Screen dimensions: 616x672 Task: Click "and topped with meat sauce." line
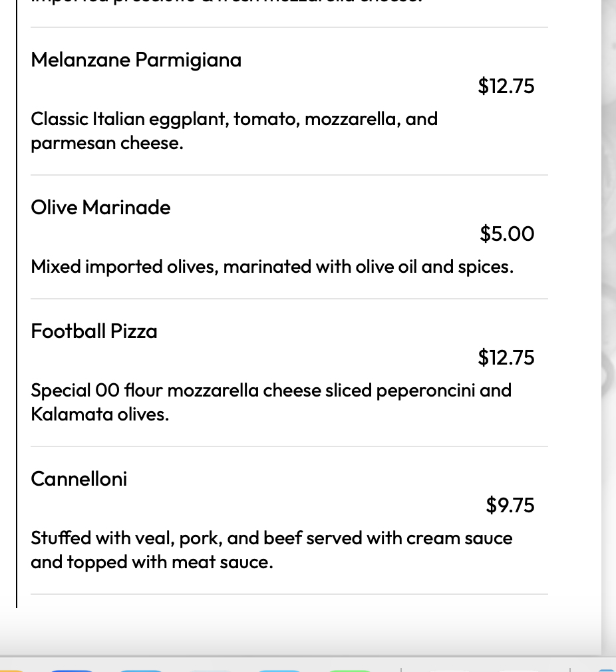pyautogui.click(x=152, y=562)
